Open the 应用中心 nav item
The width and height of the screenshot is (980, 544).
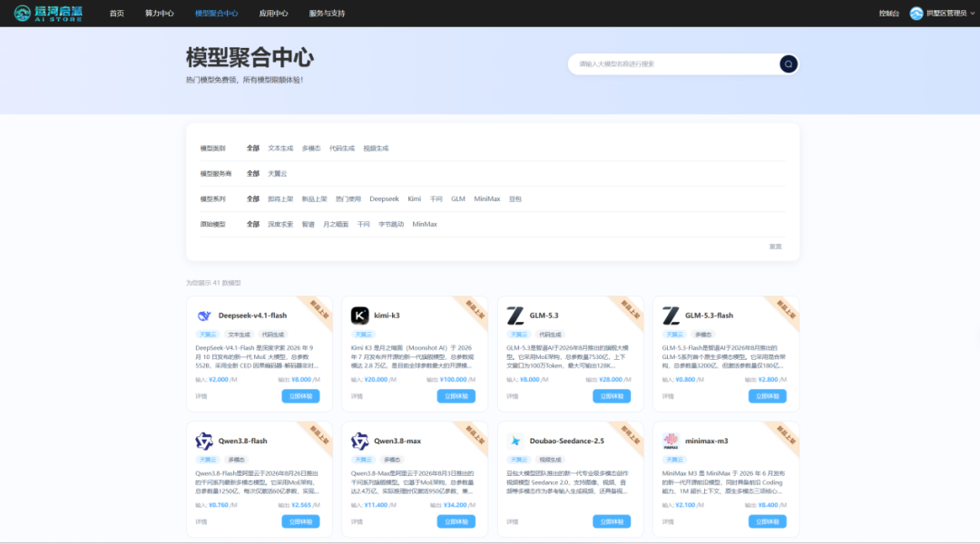273,13
